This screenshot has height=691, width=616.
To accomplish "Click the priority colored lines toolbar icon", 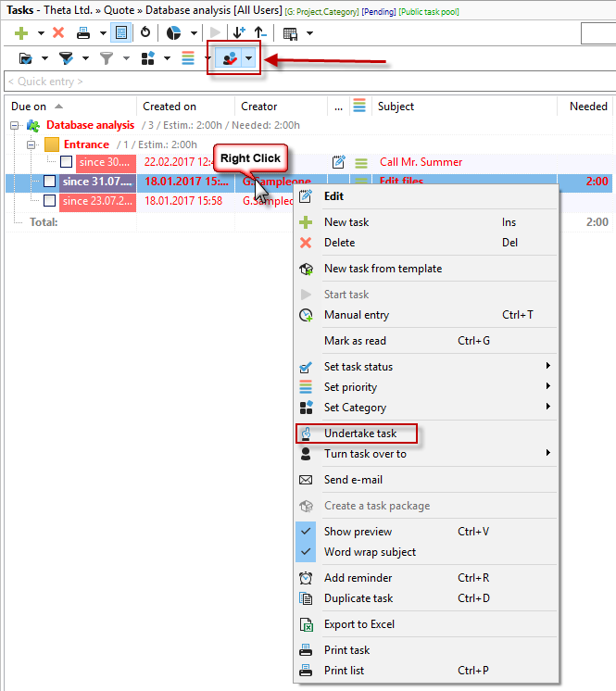I will tap(188, 58).
